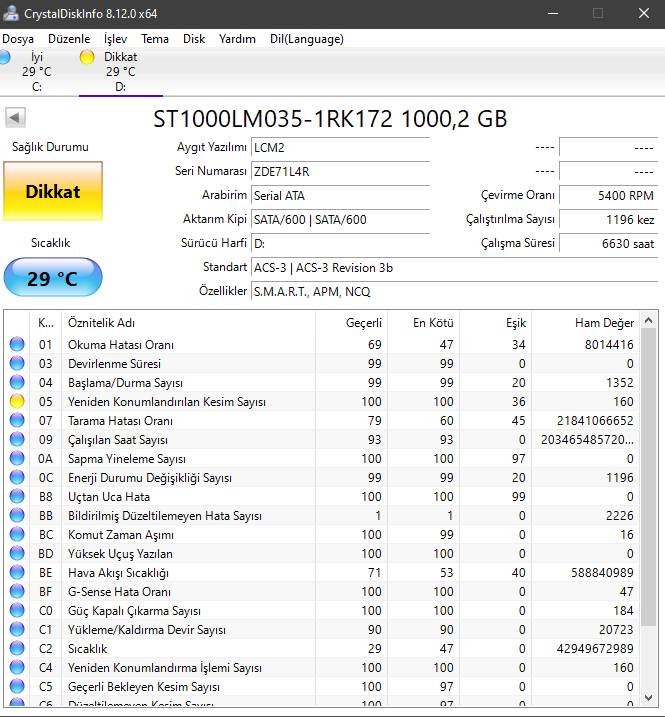This screenshot has width=665, height=717.
Task: Click status orb for Çalışılan Saat Sayısı
Action: [x=17, y=439]
